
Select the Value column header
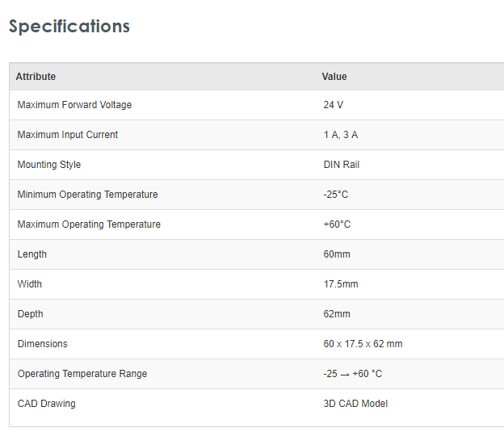[334, 77]
